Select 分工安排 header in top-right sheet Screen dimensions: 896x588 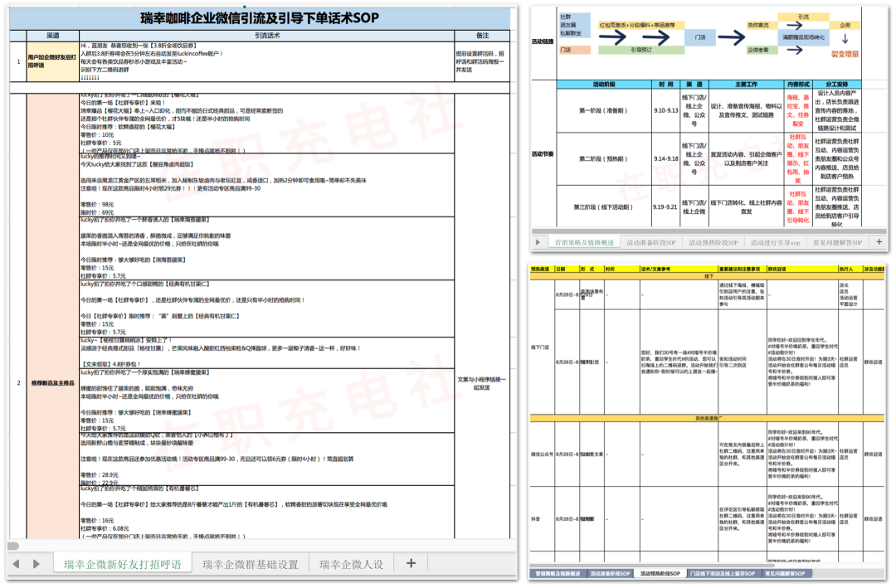tap(836, 84)
